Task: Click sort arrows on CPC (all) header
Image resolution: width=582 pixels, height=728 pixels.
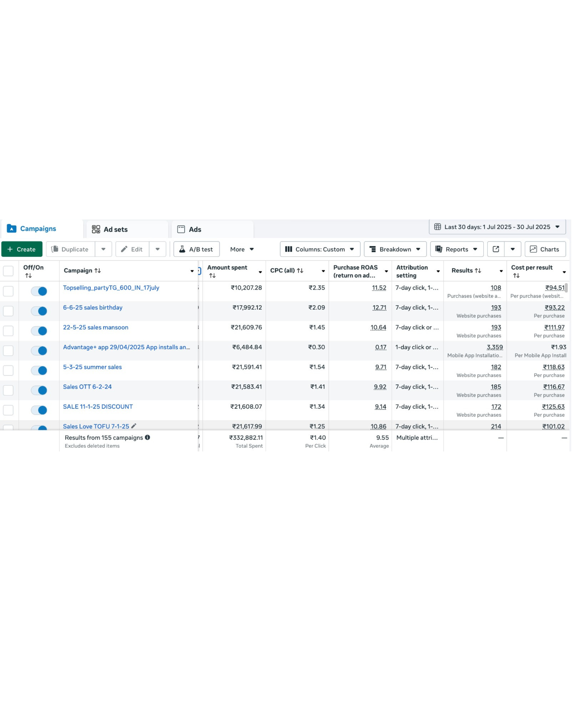Action: pyautogui.click(x=300, y=270)
